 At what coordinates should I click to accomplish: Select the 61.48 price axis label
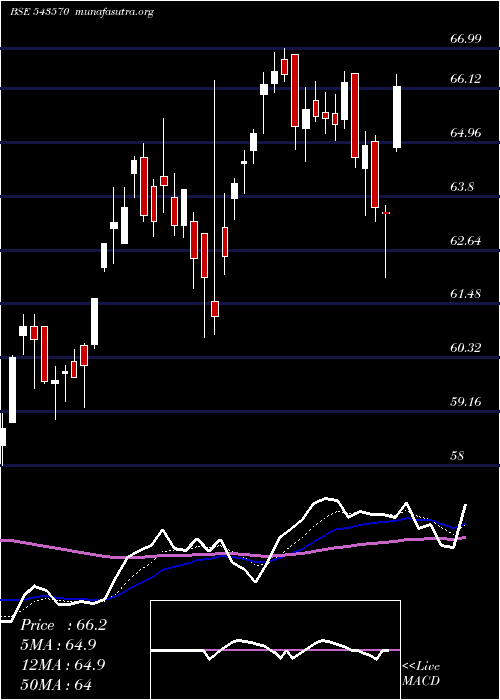pos(466,294)
